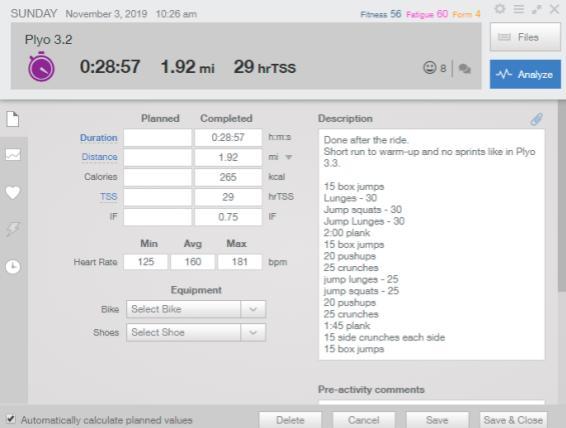Switch to the power lightning tab icon

(13, 229)
